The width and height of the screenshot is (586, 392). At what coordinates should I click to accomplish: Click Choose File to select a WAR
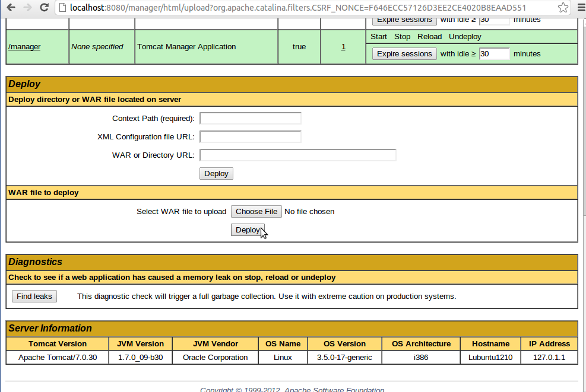(x=256, y=211)
